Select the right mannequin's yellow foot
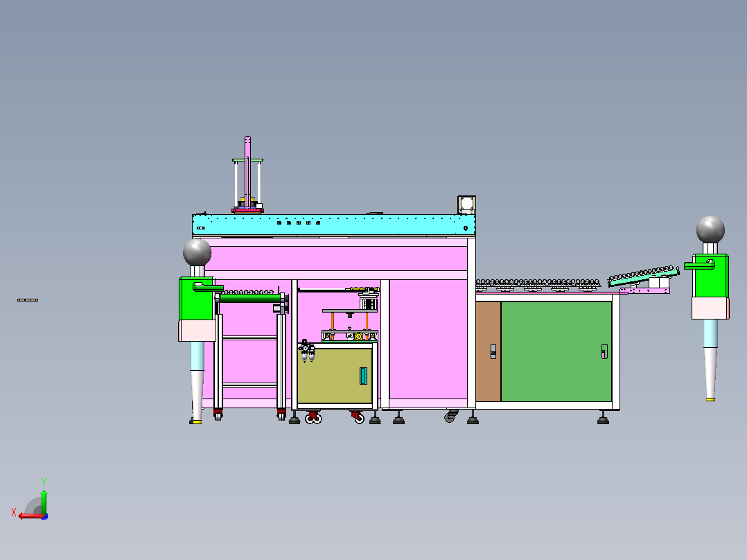 click(x=710, y=399)
